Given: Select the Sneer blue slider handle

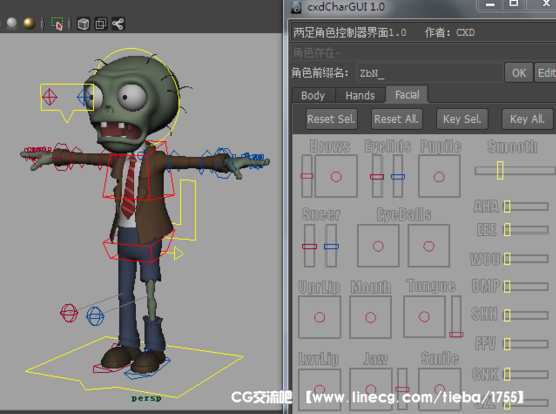Looking at the screenshot, I should [331, 246].
